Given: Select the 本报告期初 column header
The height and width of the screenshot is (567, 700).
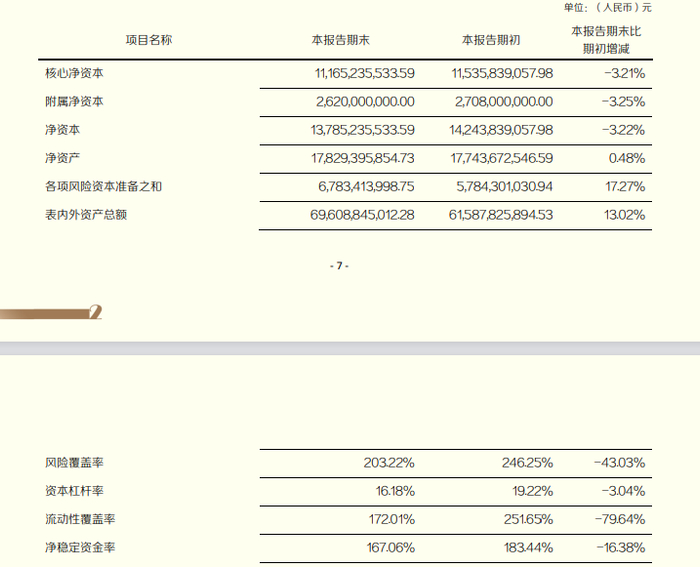Looking at the screenshot, I should [491, 40].
